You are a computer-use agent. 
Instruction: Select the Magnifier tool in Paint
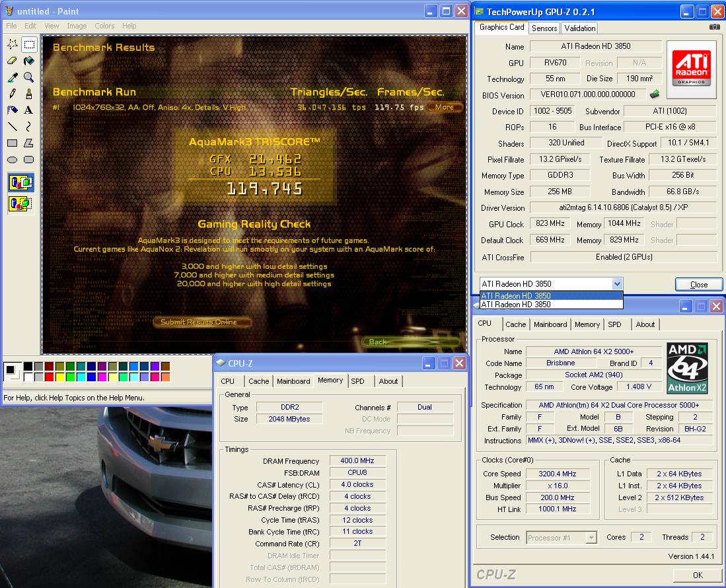tap(28, 77)
